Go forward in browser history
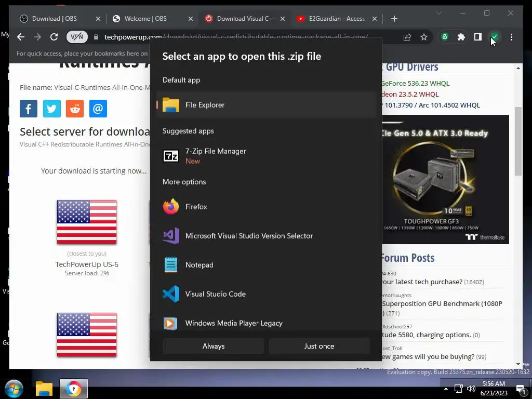The height and width of the screenshot is (399, 532). [37, 37]
